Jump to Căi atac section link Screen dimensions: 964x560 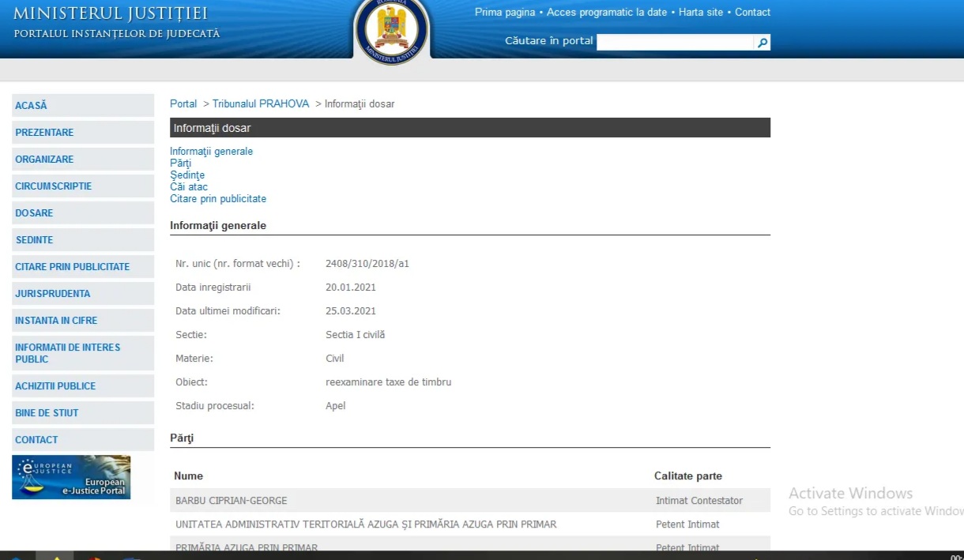189,187
